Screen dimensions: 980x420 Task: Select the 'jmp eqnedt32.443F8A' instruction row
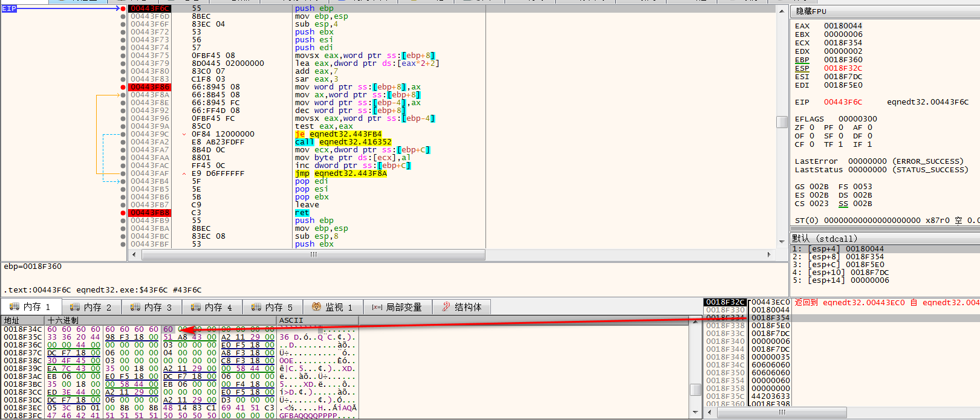(340, 173)
